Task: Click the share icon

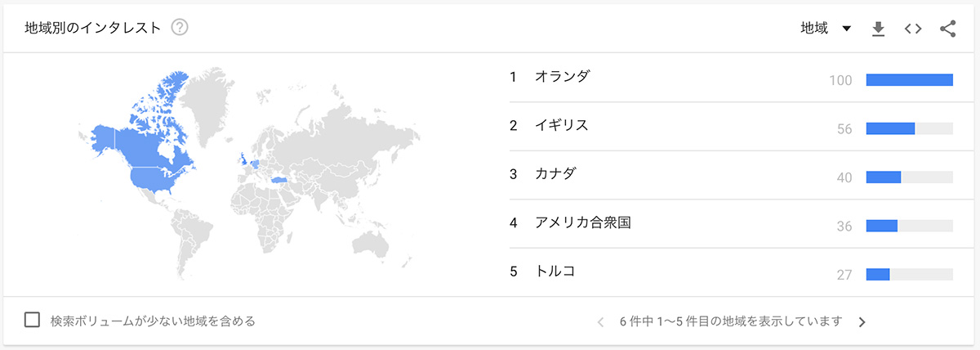Action: (947, 29)
